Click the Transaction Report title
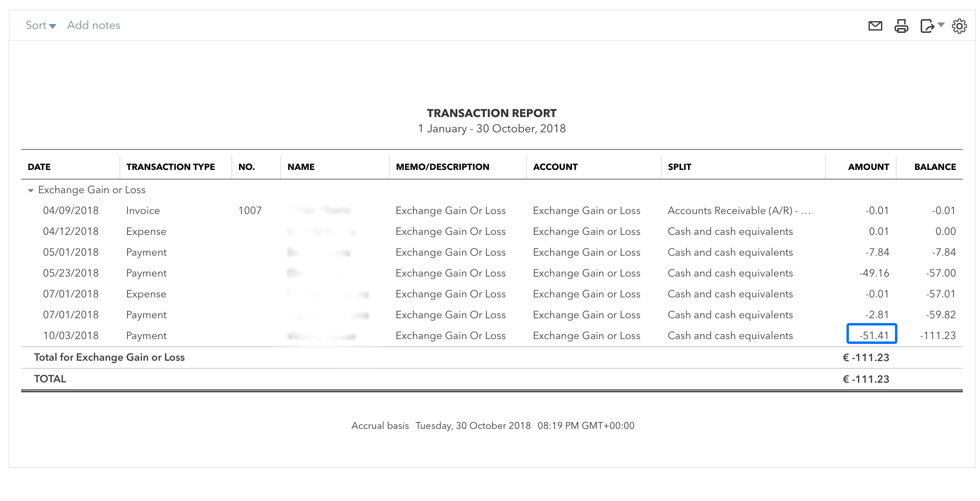 pyautogui.click(x=492, y=113)
